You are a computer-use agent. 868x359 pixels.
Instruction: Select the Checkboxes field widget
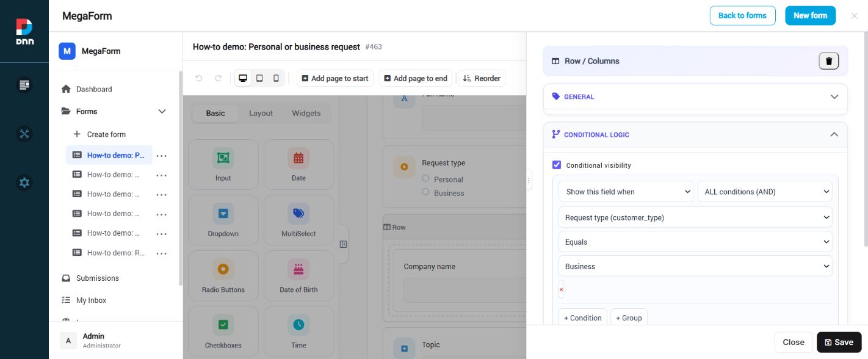pos(223,332)
